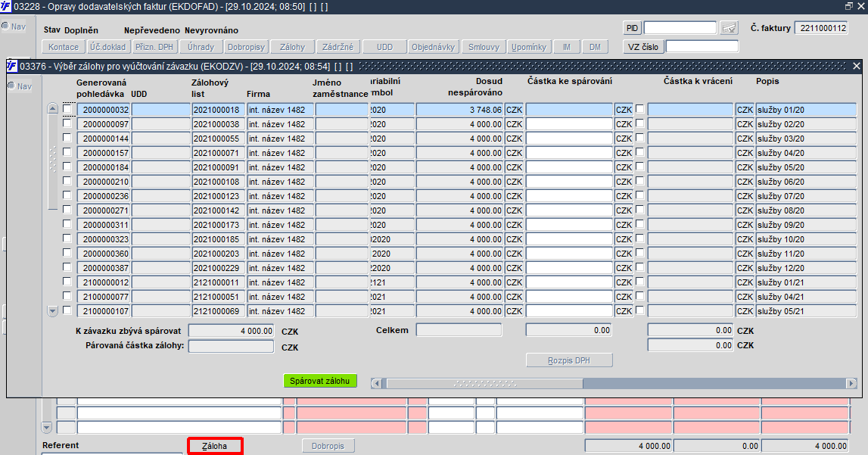Image resolution: width=868 pixels, height=455 pixels.
Task: Tick the row checkbox for receivable 2000000032
Action: [x=67, y=109]
